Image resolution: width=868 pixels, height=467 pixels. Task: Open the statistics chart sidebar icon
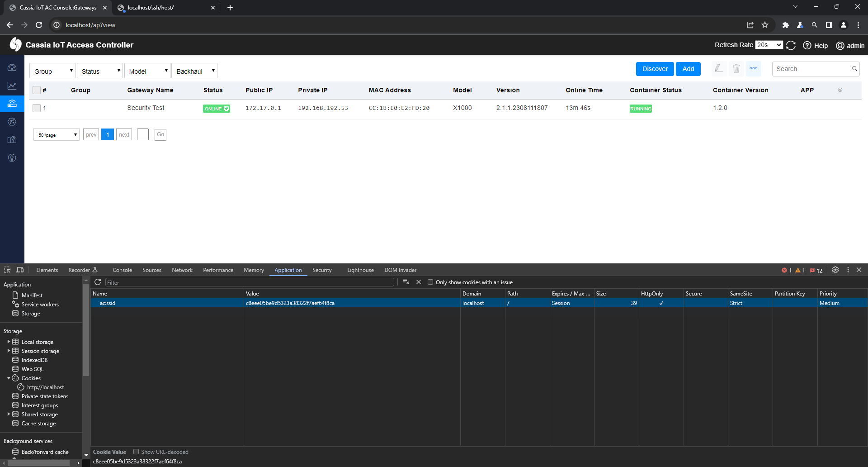pos(12,86)
